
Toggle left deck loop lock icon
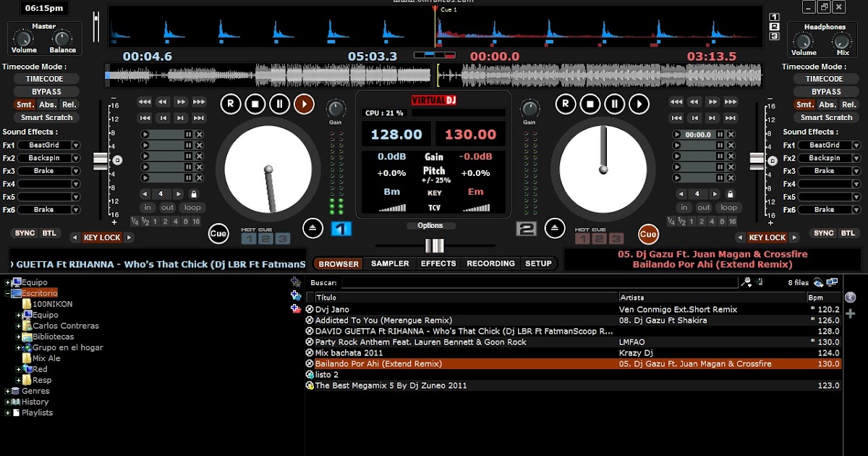(x=193, y=194)
